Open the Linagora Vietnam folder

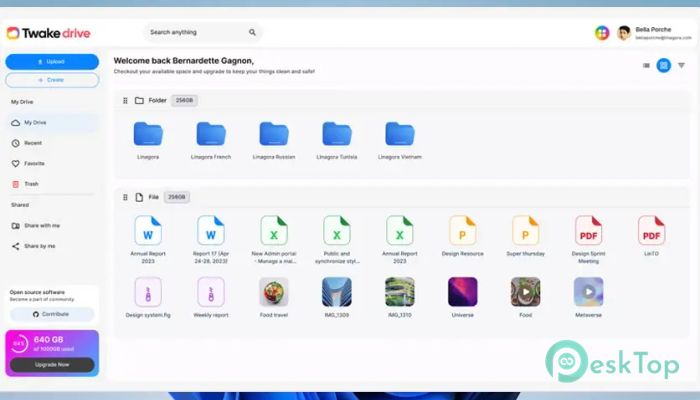point(400,134)
